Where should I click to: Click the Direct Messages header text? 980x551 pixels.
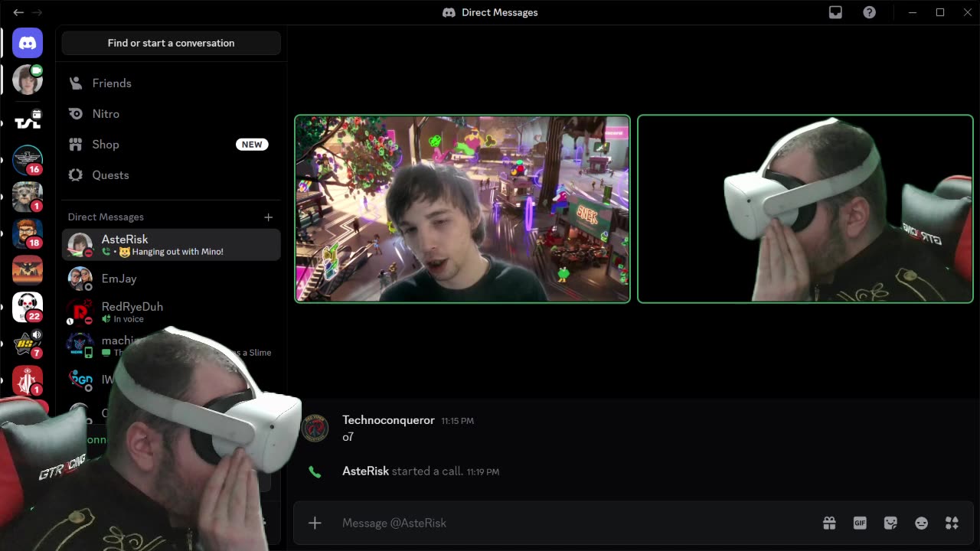106,217
